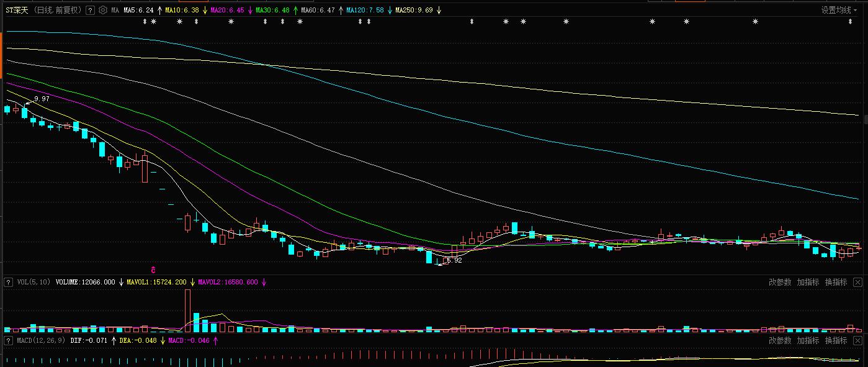Click 加指标 in the MACD panel
Screen dimensions: 868x367
[808, 340]
